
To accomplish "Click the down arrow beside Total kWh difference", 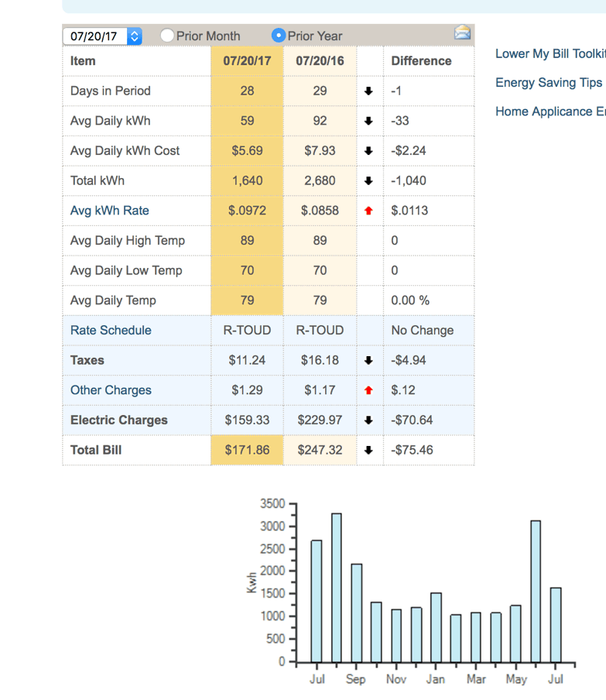I will point(369,180).
